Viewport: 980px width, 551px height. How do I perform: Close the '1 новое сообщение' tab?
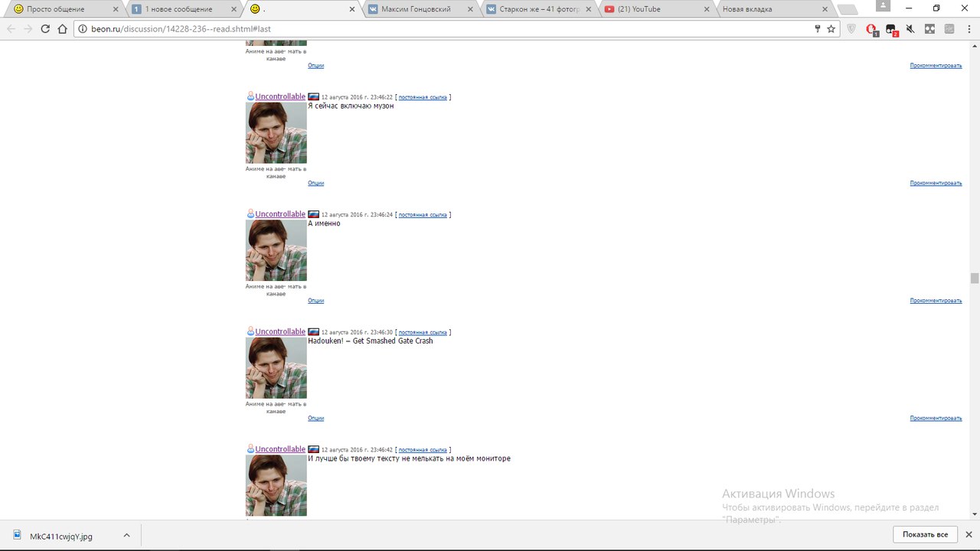click(x=234, y=9)
